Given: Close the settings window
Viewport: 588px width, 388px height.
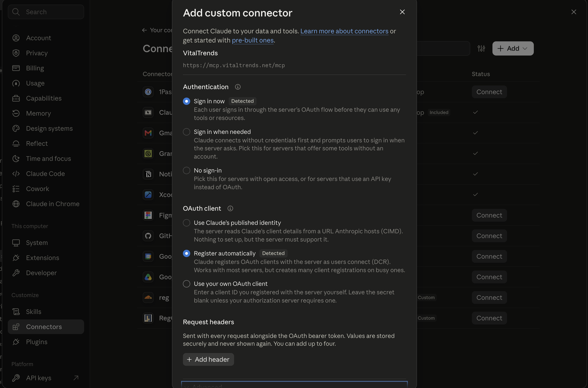Looking at the screenshot, I should pyautogui.click(x=574, y=12).
